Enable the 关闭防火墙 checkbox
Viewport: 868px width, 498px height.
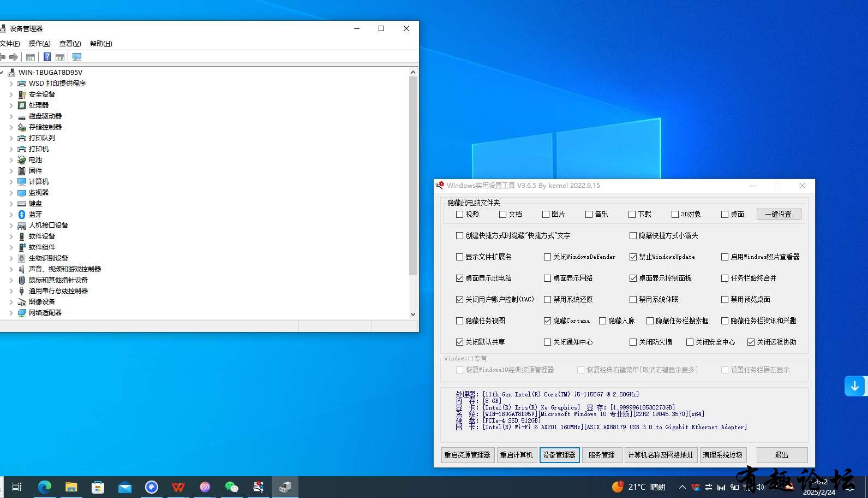[x=633, y=342]
